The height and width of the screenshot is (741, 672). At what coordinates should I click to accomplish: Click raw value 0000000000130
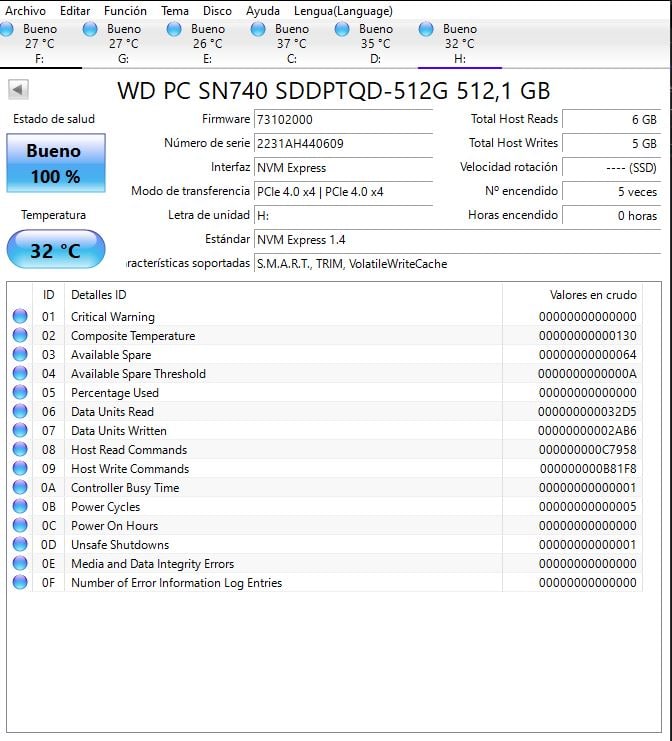tap(587, 336)
